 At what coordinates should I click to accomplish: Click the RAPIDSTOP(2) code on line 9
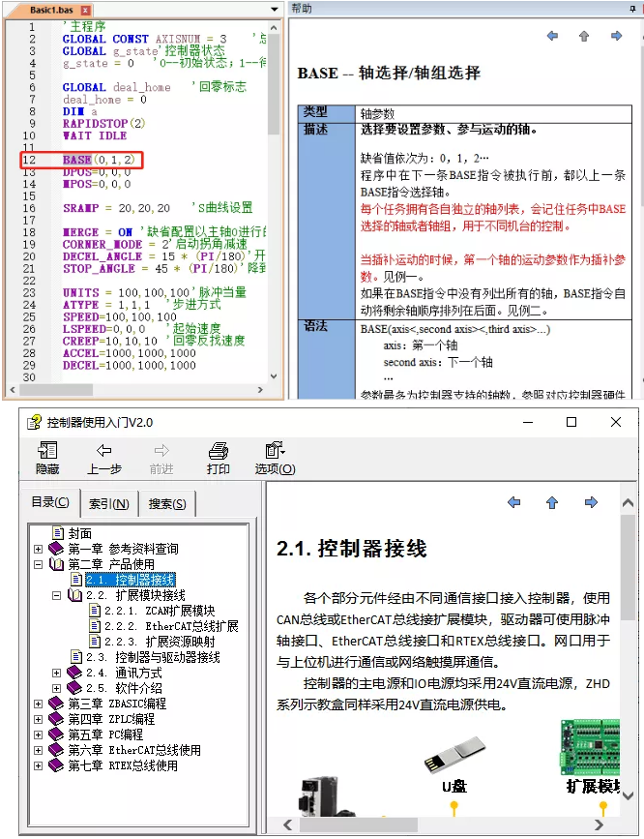103,124
